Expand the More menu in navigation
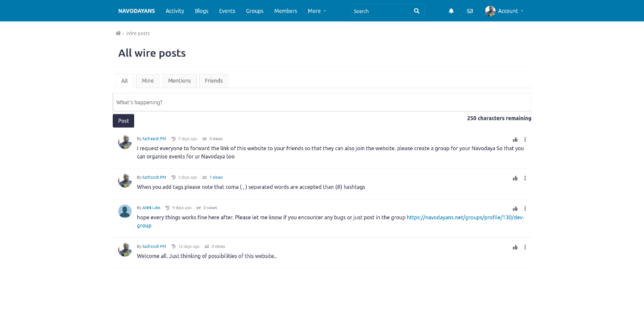The width and height of the screenshot is (644, 323). point(317,11)
